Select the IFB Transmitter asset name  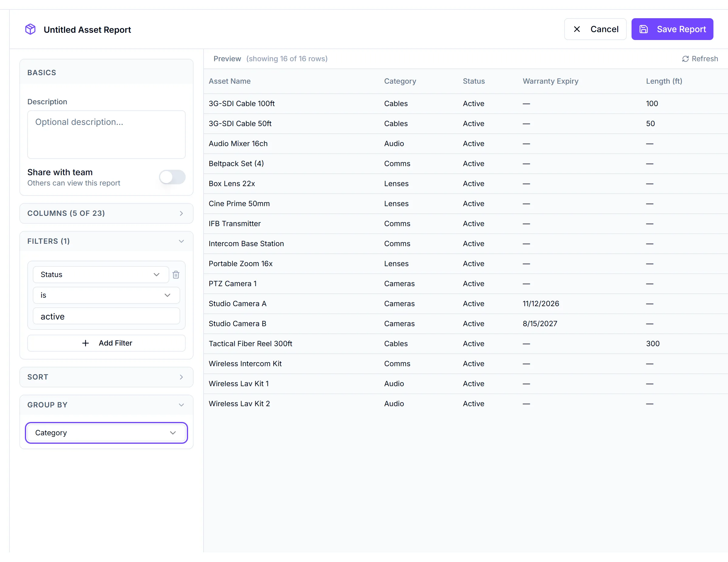(235, 223)
